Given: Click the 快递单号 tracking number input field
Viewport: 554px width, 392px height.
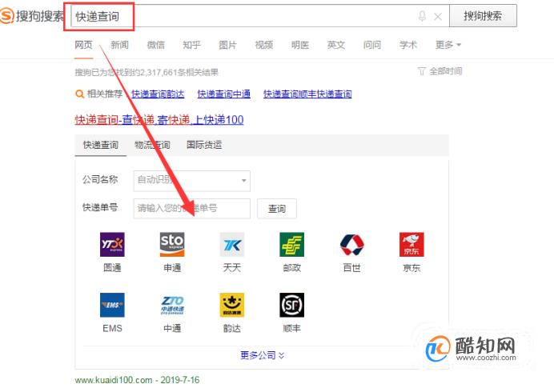Looking at the screenshot, I should pos(192,208).
